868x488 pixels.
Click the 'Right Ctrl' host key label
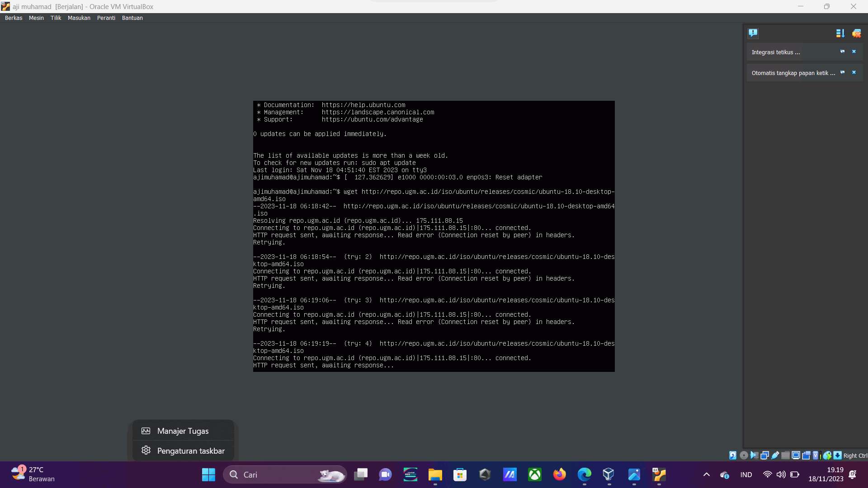[855, 456]
